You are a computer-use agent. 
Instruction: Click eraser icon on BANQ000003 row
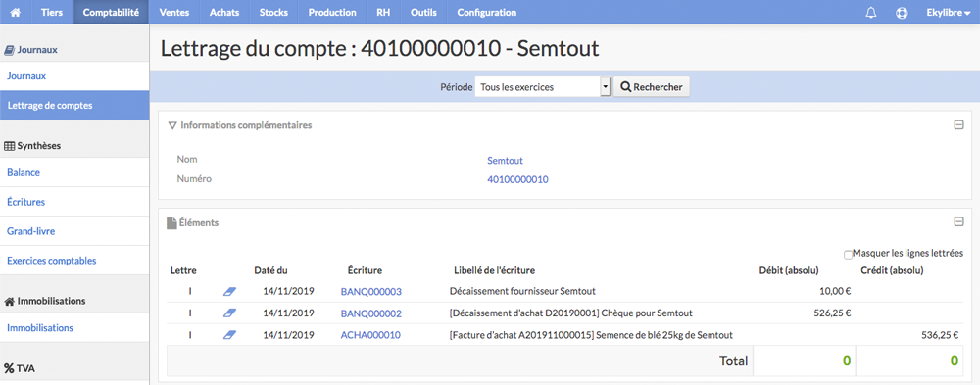(229, 291)
